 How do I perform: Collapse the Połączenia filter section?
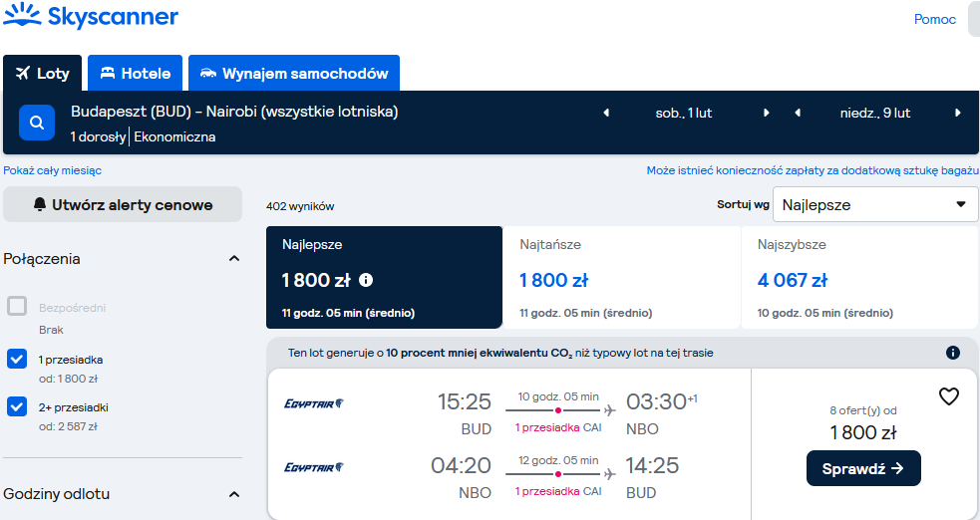[x=234, y=258]
